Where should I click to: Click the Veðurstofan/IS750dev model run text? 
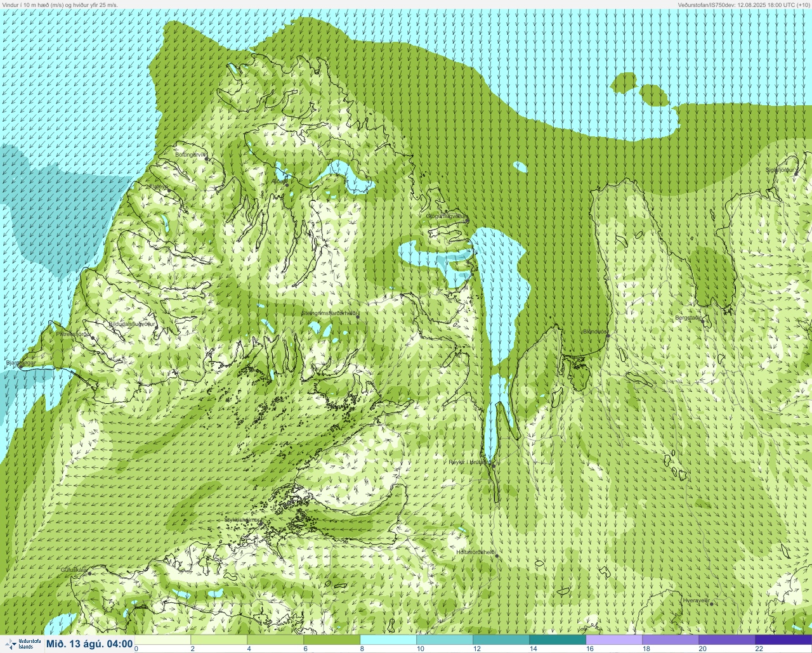point(743,4)
